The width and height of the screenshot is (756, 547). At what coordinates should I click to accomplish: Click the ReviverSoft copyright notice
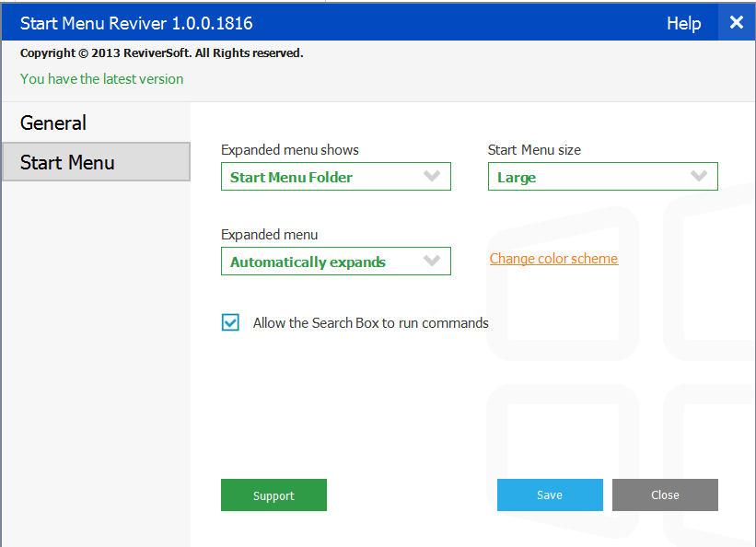point(161,53)
